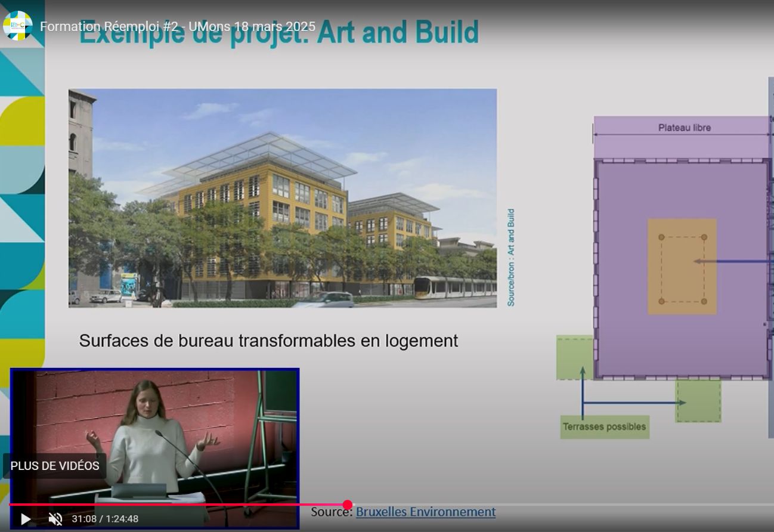Click the red playhead scrubber on the progress bar
Viewport: 774px width, 532px height.
pos(348,505)
